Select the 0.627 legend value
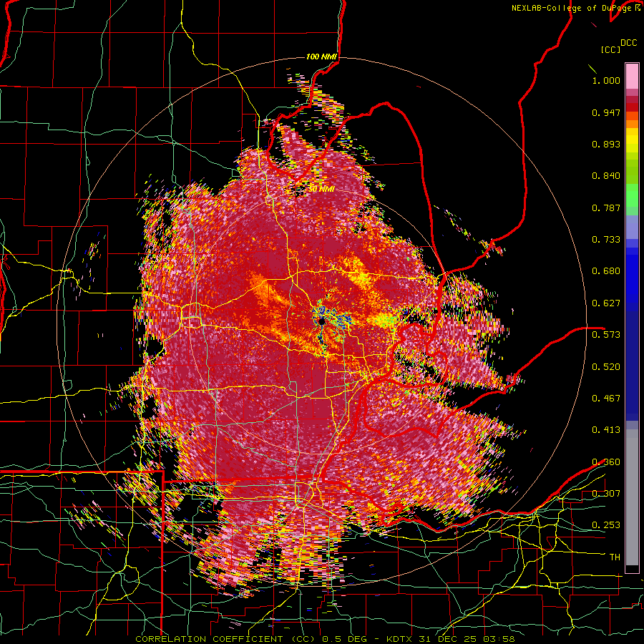The height and width of the screenshot is (644, 644). [x=606, y=303]
